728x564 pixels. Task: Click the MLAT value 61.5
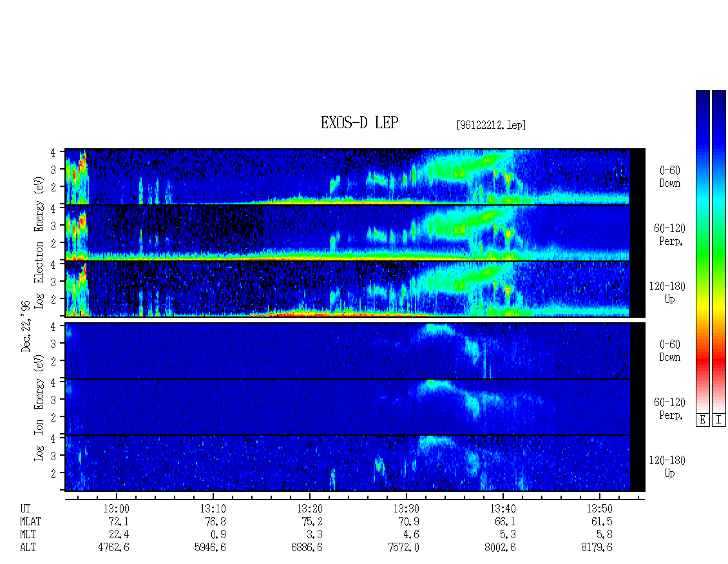click(x=602, y=521)
